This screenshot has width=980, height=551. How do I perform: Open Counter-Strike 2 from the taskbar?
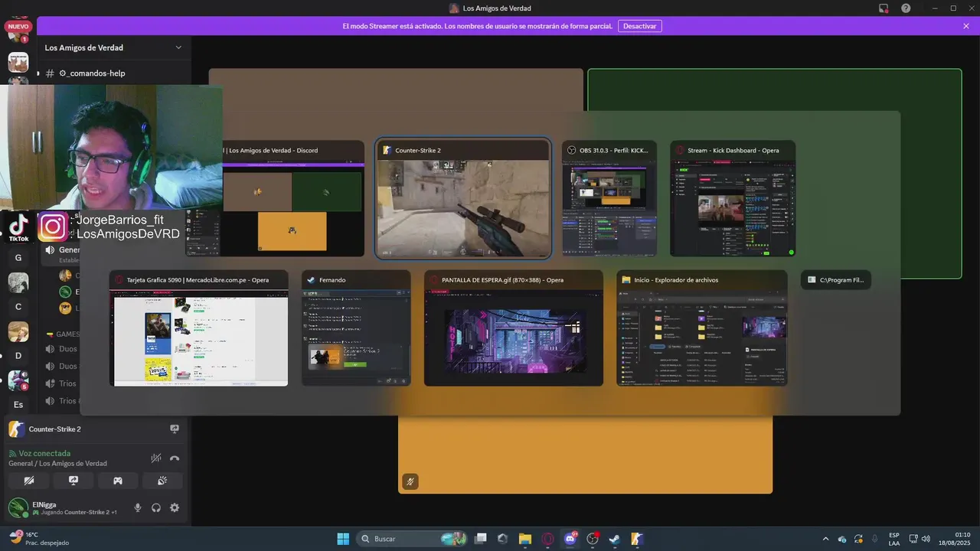coord(637,539)
